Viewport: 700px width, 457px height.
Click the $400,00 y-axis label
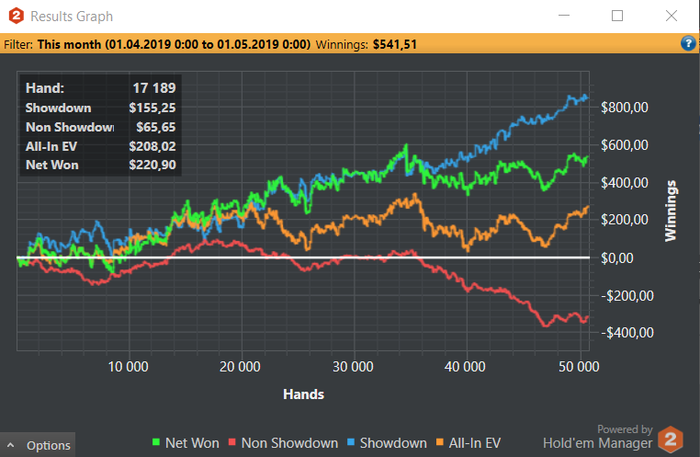[624, 183]
